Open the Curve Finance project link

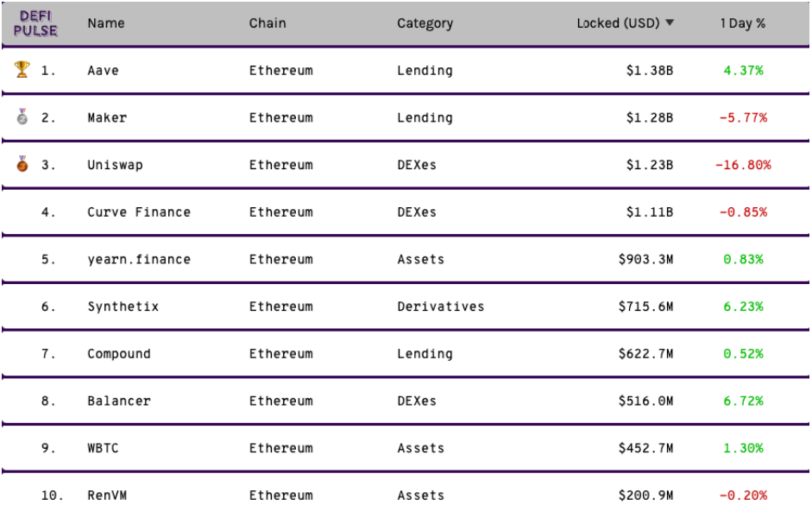(139, 212)
